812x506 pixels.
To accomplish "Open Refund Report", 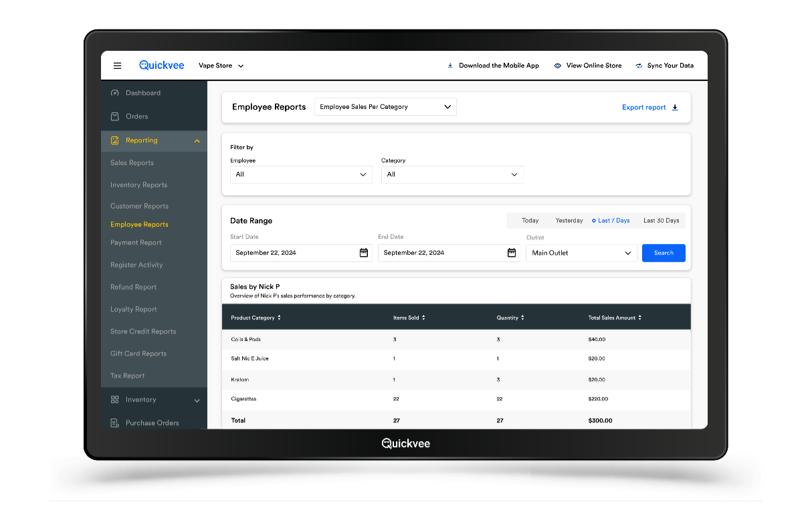I will (x=133, y=287).
